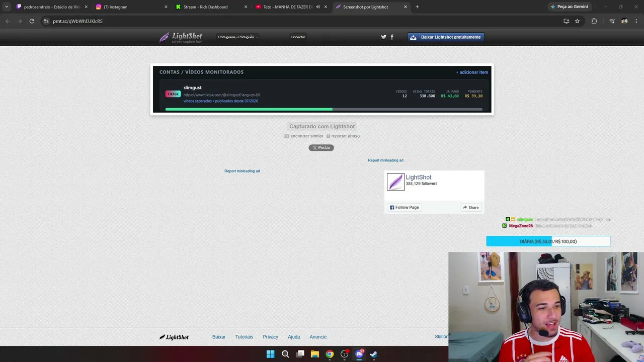644x362 pixels.
Task: Open the Ajuda footer link
Action: click(294, 337)
